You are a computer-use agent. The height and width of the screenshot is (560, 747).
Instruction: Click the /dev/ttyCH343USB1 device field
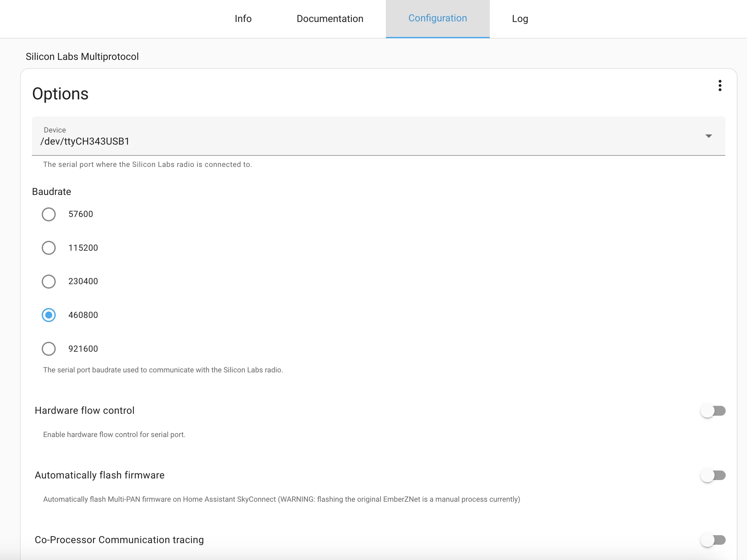pos(378,136)
